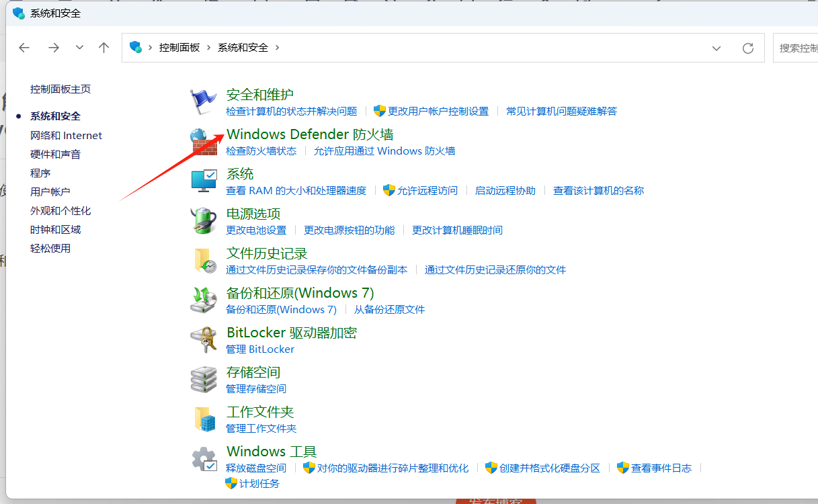Click the Windows Defender Firewall brick wall icon

204,142
